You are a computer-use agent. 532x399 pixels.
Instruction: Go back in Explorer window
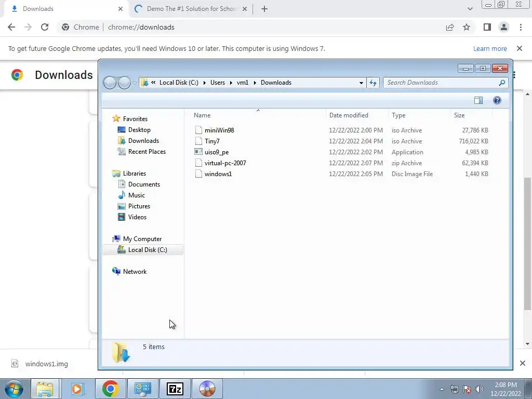[110, 83]
